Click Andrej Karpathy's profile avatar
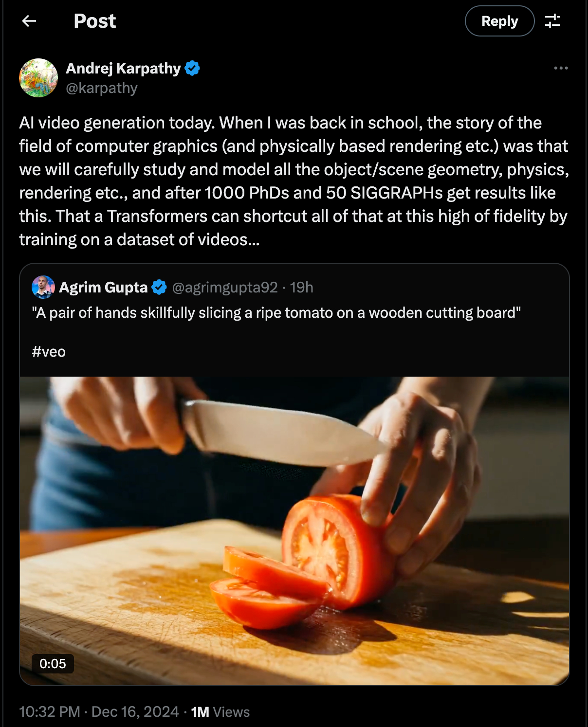588x727 pixels. click(x=38, y=78)
